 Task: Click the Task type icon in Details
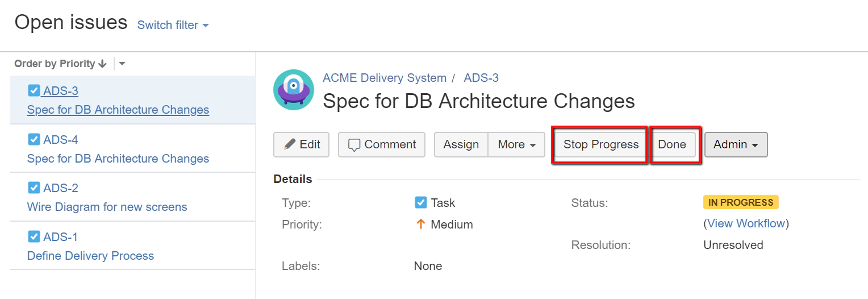[421, 203]
